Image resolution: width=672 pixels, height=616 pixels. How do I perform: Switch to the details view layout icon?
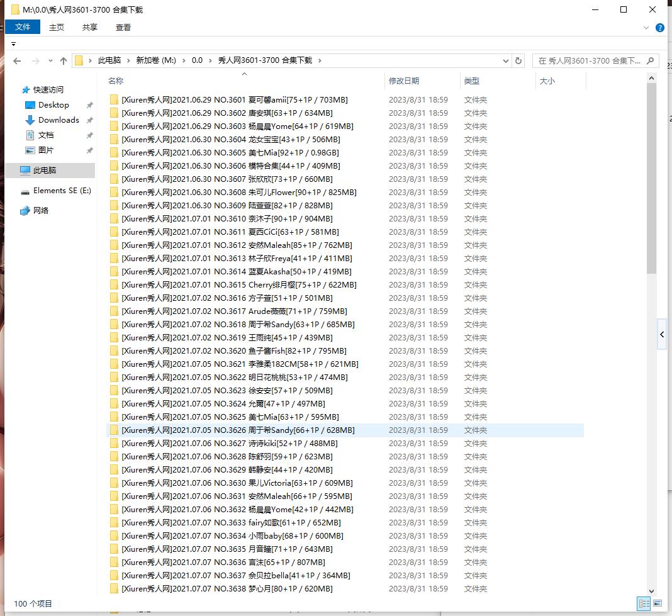pyautogui.click(x=644, y=604)
